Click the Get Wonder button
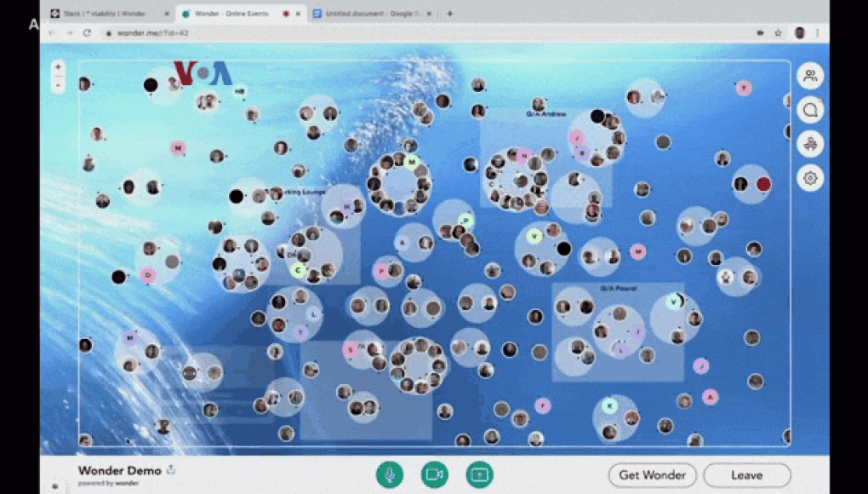Screen dimensions: 868x494 coord(653,475)
